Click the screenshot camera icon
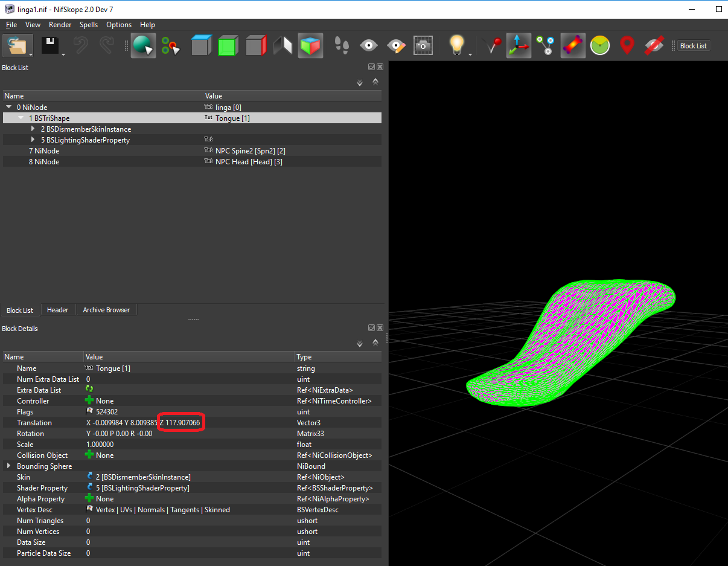 tap(423, 46)
